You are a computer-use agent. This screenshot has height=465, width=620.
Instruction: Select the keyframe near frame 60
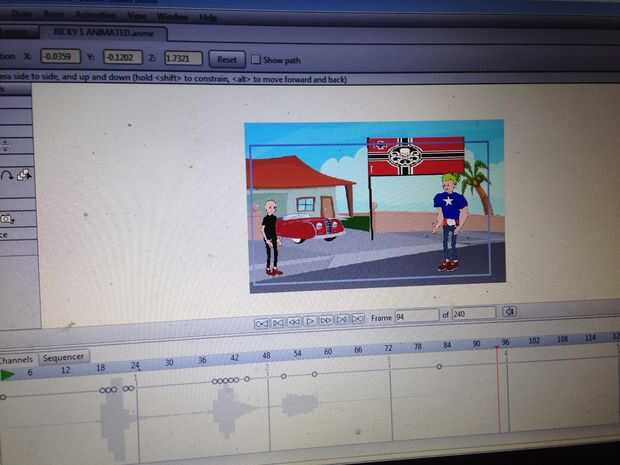[314, 374]
